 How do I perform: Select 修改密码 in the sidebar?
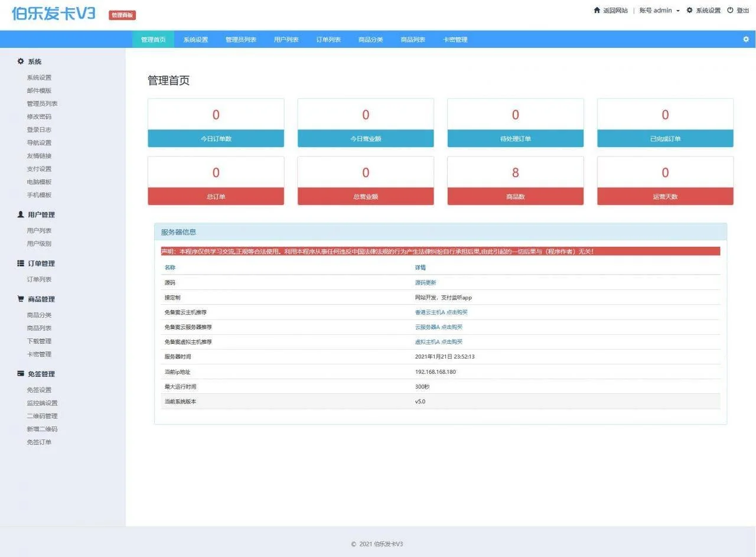click(x=38, y=116)
